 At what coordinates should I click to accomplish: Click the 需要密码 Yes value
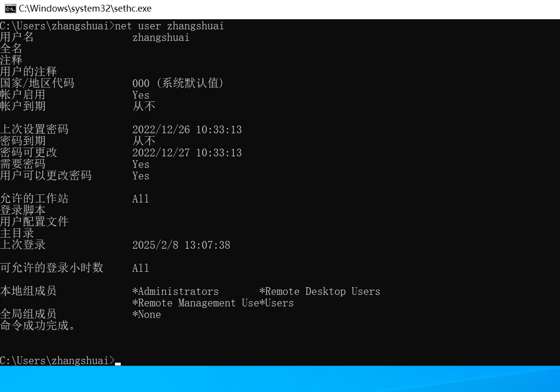click(x=140, y=164)
